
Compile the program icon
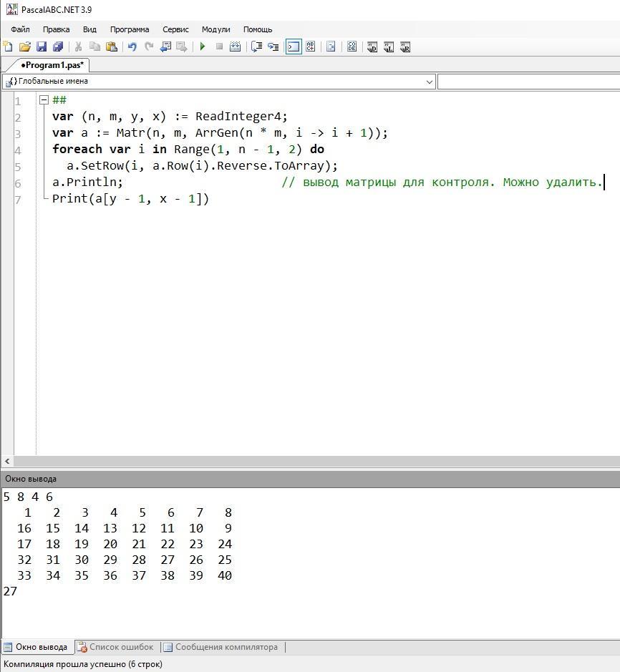[x=235, y=47]
